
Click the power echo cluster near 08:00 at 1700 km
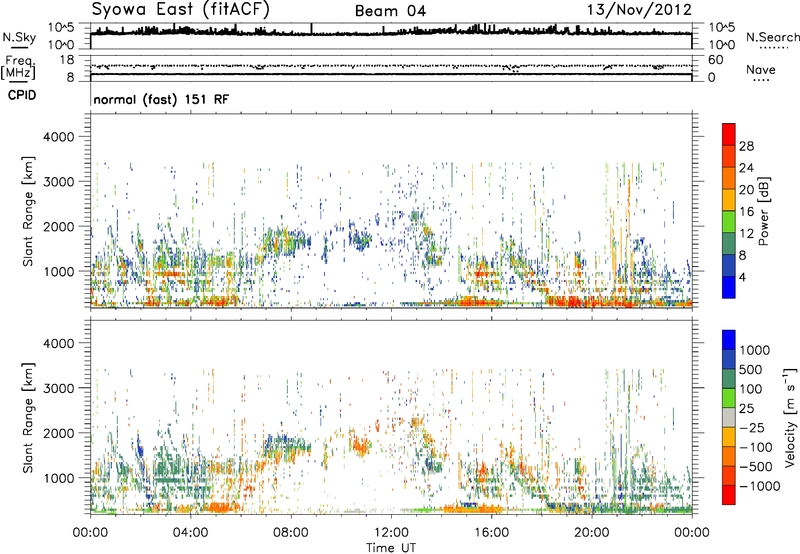285,239
